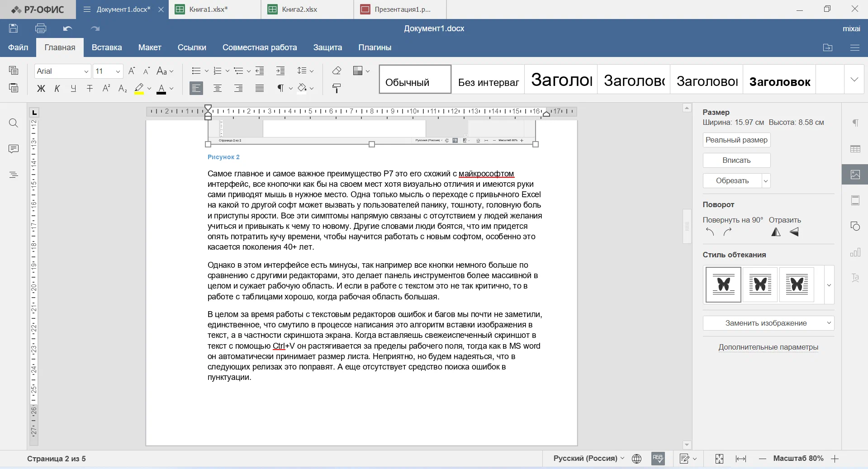Viewport: 868px width, 469px height.
Task: Open table settings in right sidebar
Action: pos(855,149)
